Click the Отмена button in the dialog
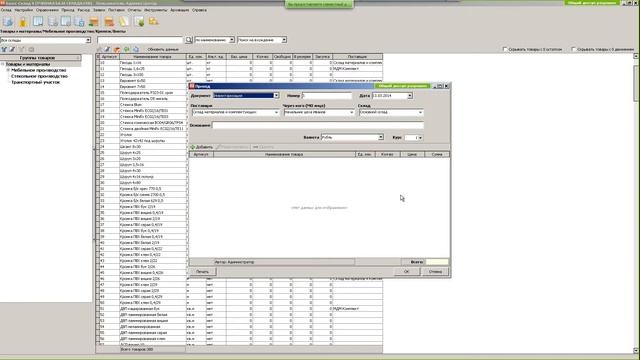This screenshot has height=360, width=640. tap(435, 271)
